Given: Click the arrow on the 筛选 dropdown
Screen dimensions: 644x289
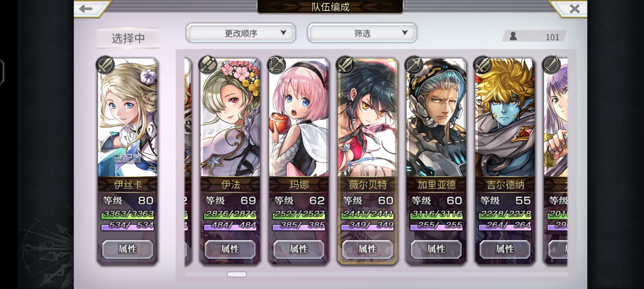Looking at the screenshot, I should tap(405, 33).
